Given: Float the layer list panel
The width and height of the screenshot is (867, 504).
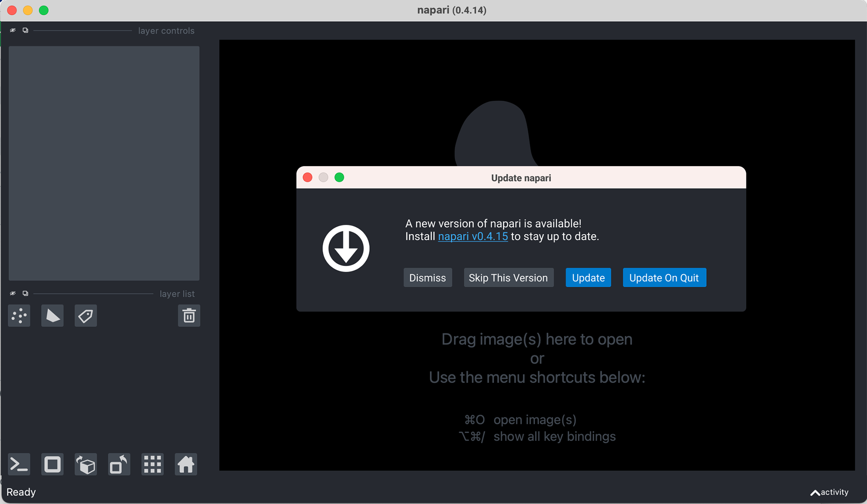Looking at the screenshot, I should click(x=25, y=294).
